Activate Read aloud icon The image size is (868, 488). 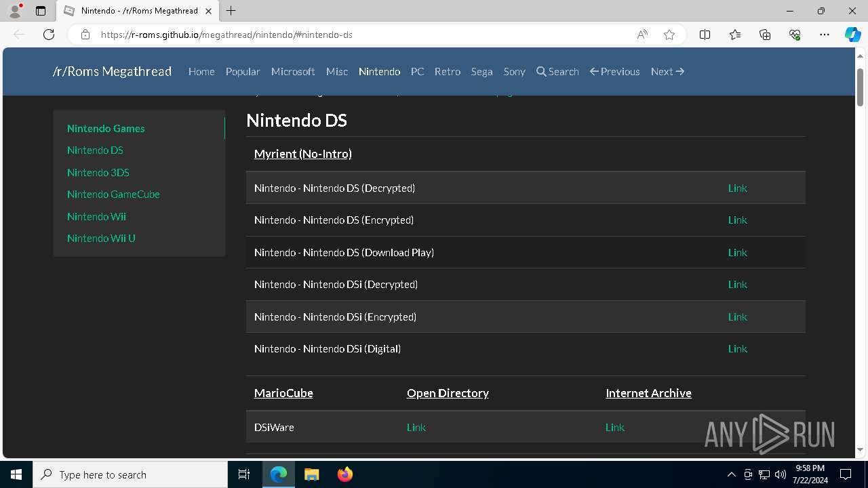point(642,35)
